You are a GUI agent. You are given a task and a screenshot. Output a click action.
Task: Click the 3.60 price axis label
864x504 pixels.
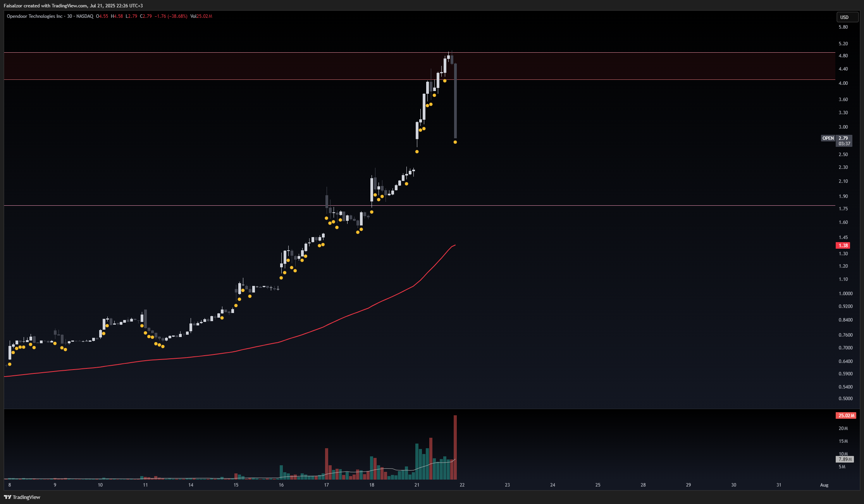[843, 100]
